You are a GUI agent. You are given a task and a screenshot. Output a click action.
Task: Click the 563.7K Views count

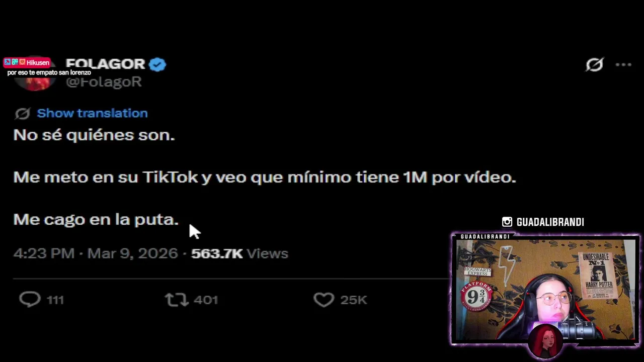click(x=239, y=253)
